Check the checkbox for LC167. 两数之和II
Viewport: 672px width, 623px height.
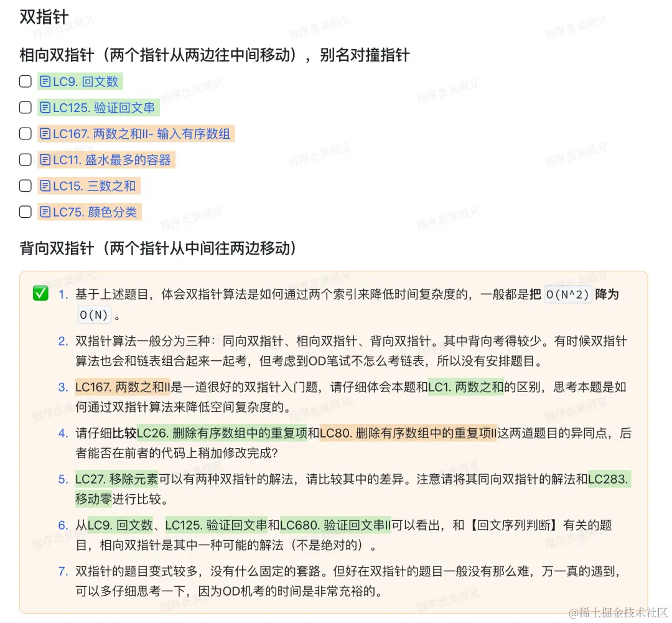25,133
